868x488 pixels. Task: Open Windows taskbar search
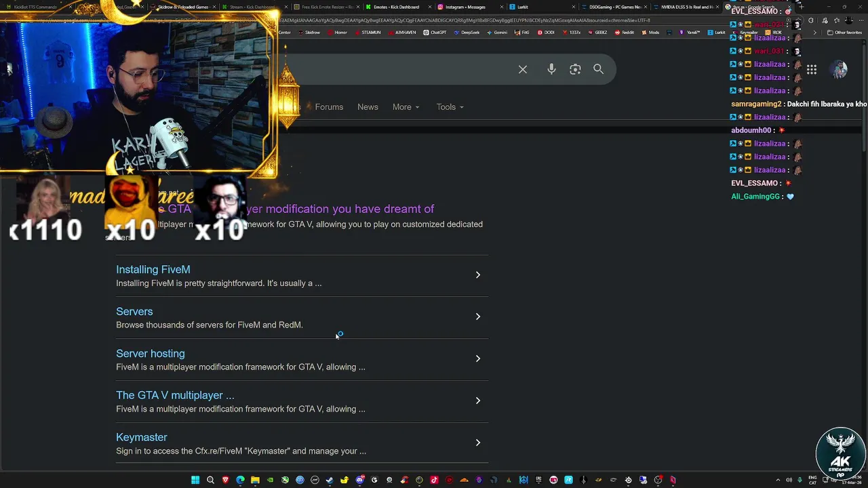210,480
